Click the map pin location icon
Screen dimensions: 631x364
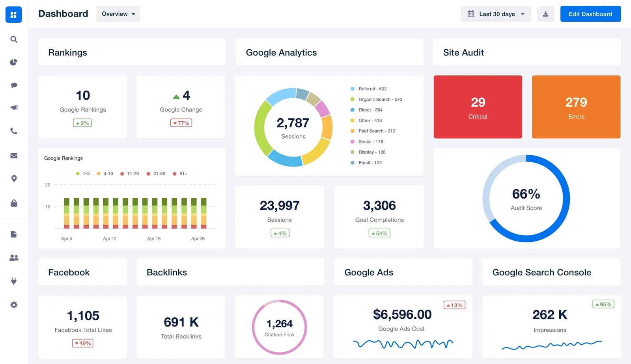14,179
